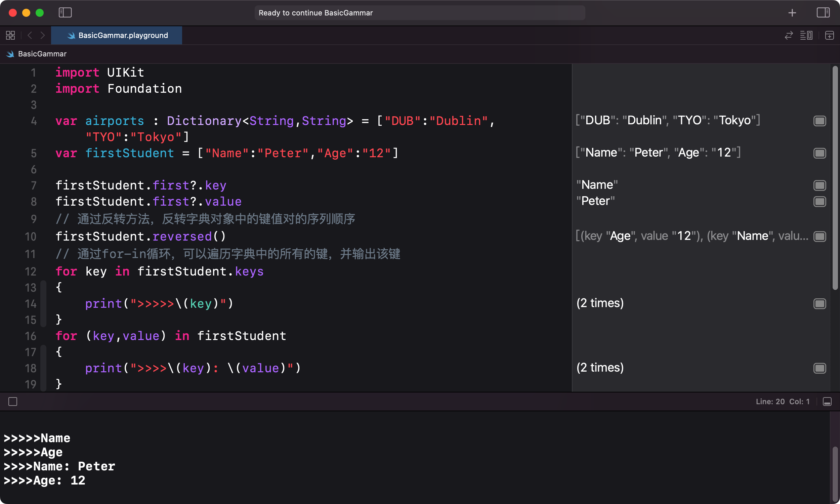Click the activity status 'Ready to continue BasicGammar'

click(x=420, y=13)
